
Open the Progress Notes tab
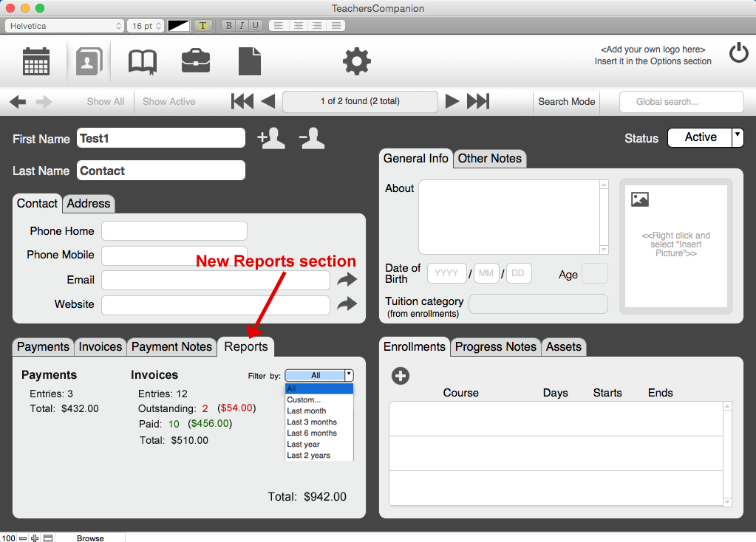click(x=496, y=346)
